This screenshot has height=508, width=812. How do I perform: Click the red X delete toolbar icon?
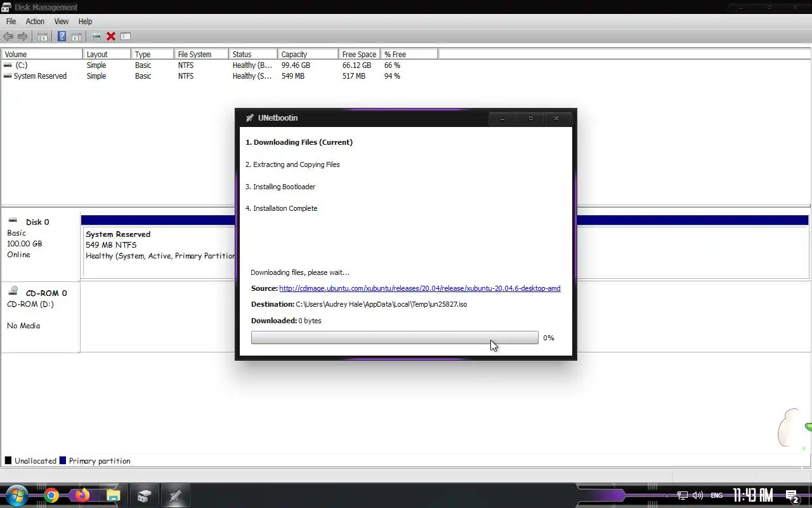[111, 37]
